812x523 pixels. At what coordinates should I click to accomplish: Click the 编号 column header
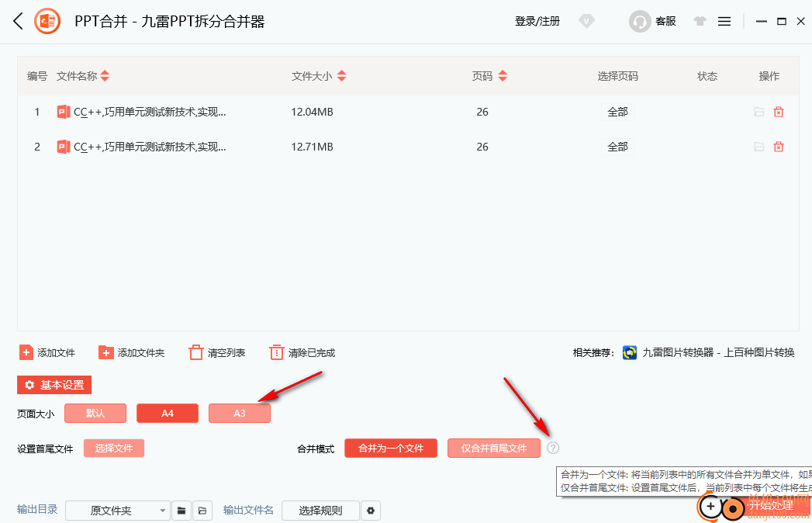tap(37, 76)
